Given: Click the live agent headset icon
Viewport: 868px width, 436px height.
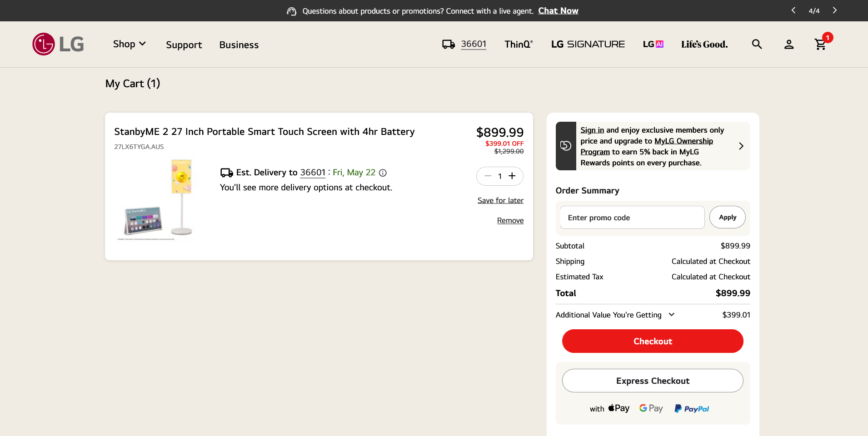Looking at the screenshot, I should [292, 11].
